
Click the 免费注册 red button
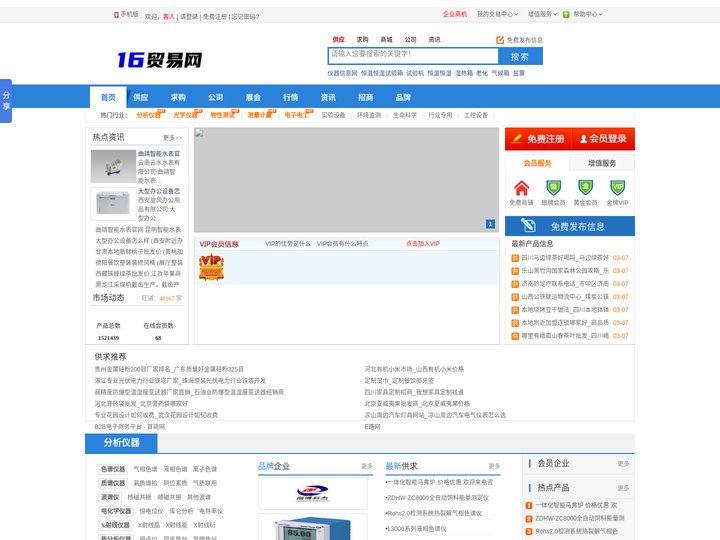(538, 139)
